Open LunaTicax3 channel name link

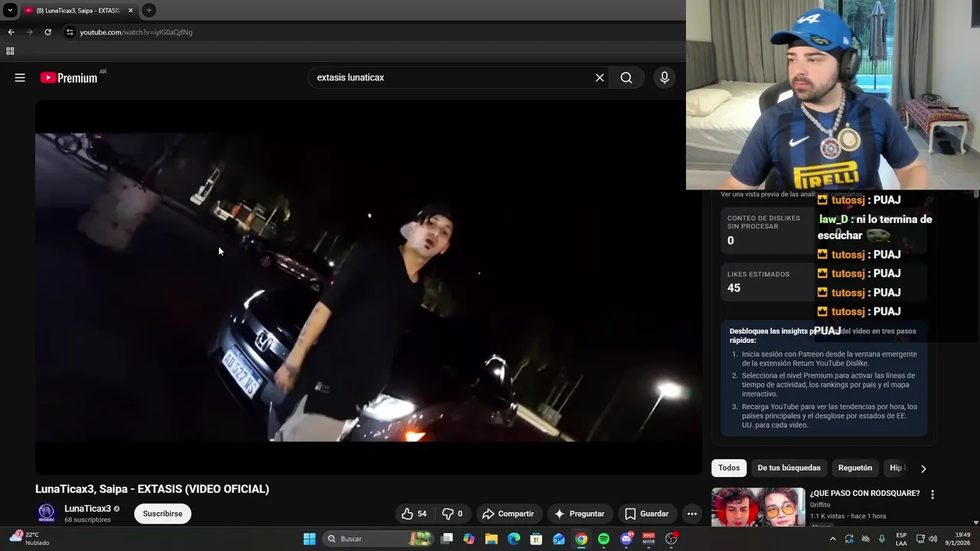(x=87, y=508)
